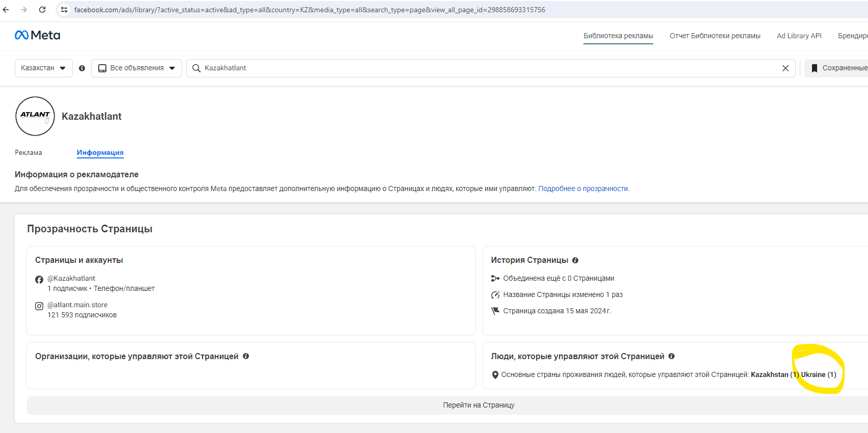Image resolution: width=868 pixels, height=433 pixels.
Task: Open Библиотека рекламы in top navigation
Action: point(618,36)
